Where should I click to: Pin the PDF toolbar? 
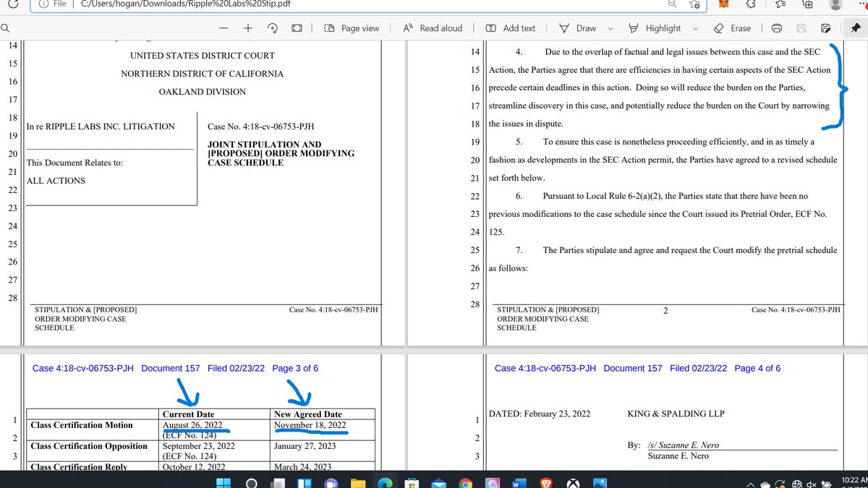(x=856, y=28)
